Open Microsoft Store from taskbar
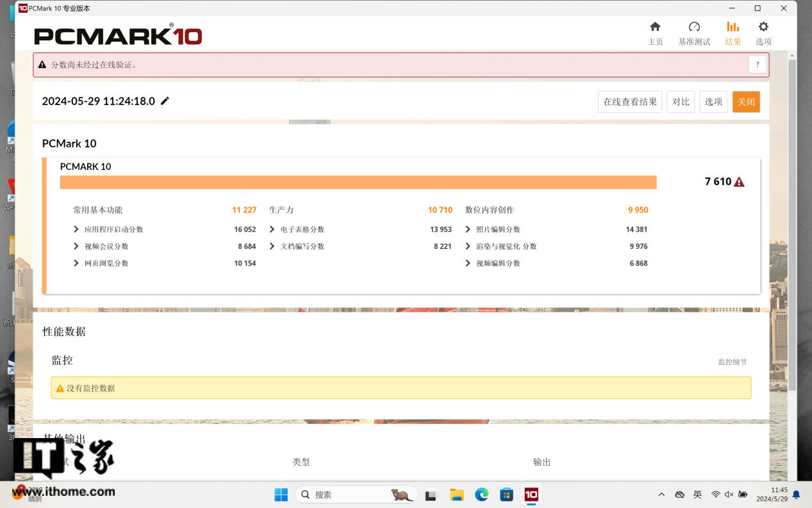This screenshot has width=812, height=508. [x=506, y=495]
